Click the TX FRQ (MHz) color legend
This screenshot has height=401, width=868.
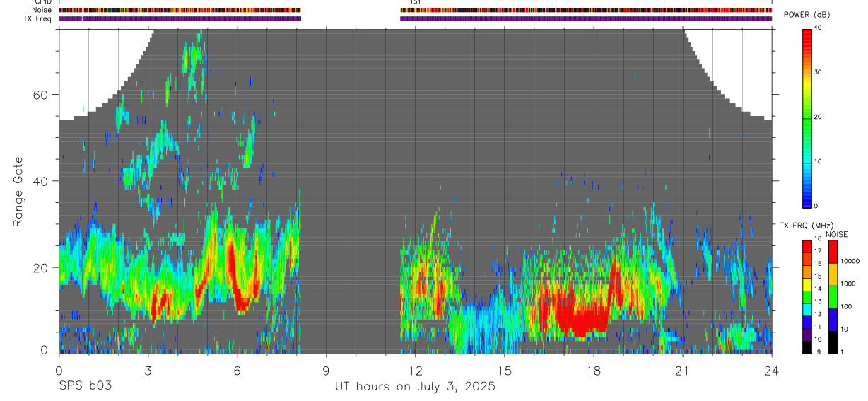click(x=807, y=297)
